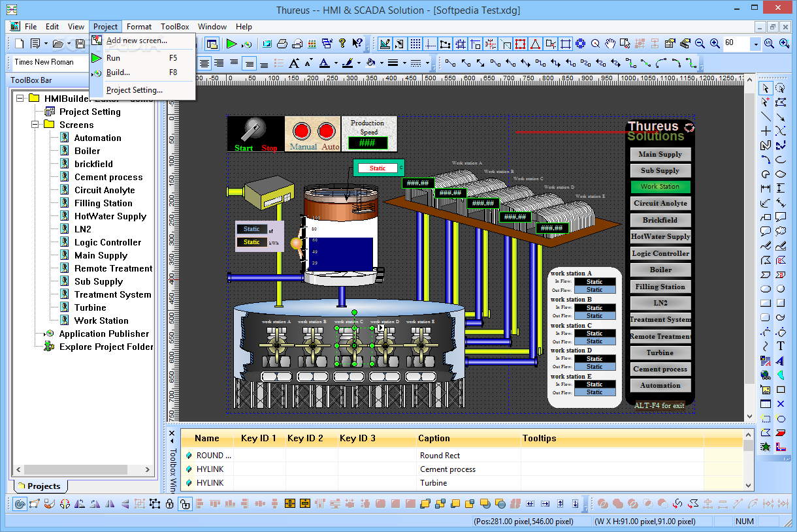Image resolution: width=797 pixels, height=532 pixels.
Task: Click the fill bucket color icon
Action: [x=370, y=63]
